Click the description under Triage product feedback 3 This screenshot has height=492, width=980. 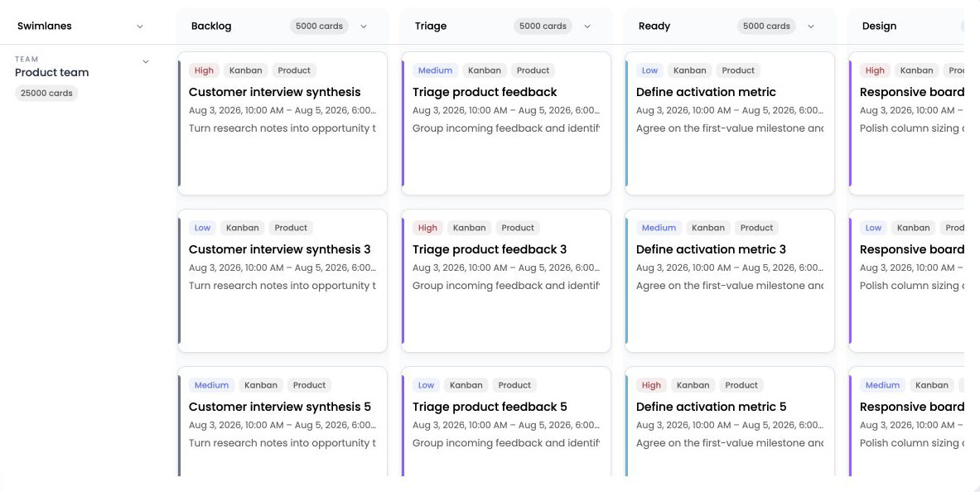click(x=506, y=286)
